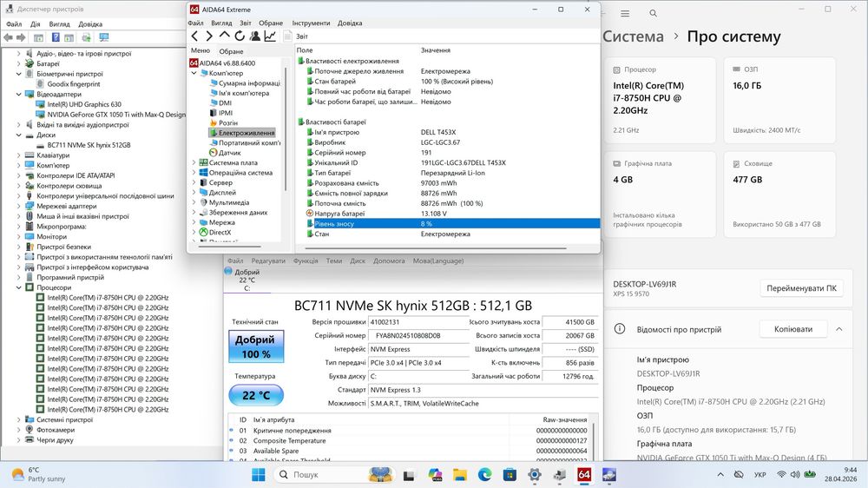
Task: Click Перейменувати ПК button
Action: click(801, 288)
